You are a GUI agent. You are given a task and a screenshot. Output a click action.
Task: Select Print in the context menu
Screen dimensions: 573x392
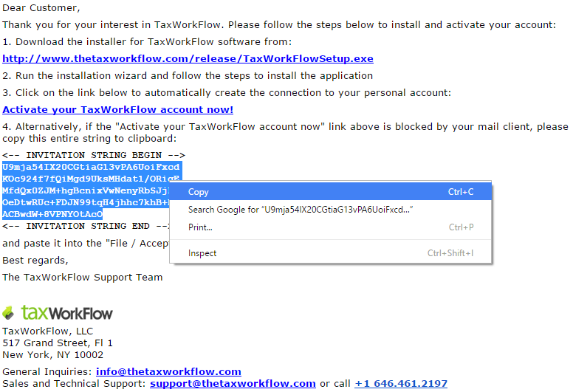331,227
